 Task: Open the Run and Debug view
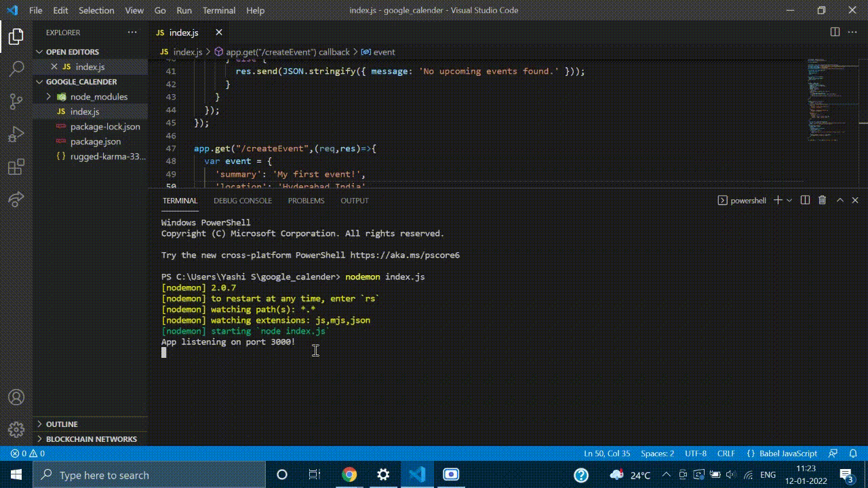click(16, 134)
